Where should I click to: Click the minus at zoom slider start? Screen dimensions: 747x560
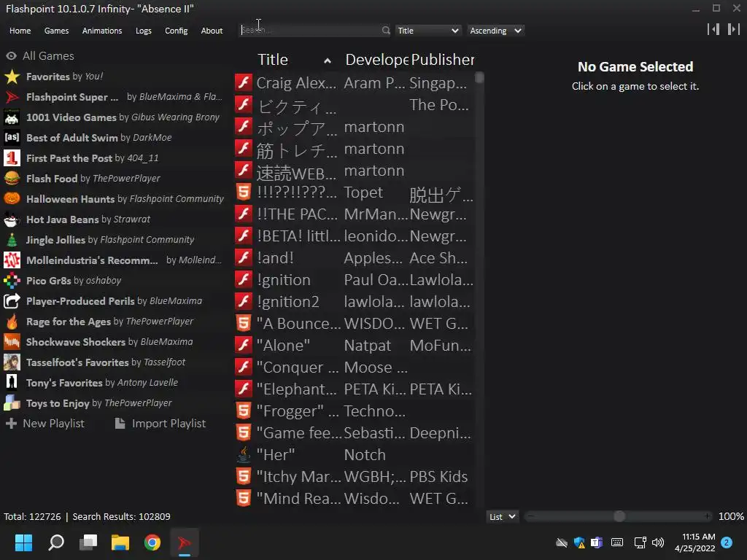tap(531, 516)
